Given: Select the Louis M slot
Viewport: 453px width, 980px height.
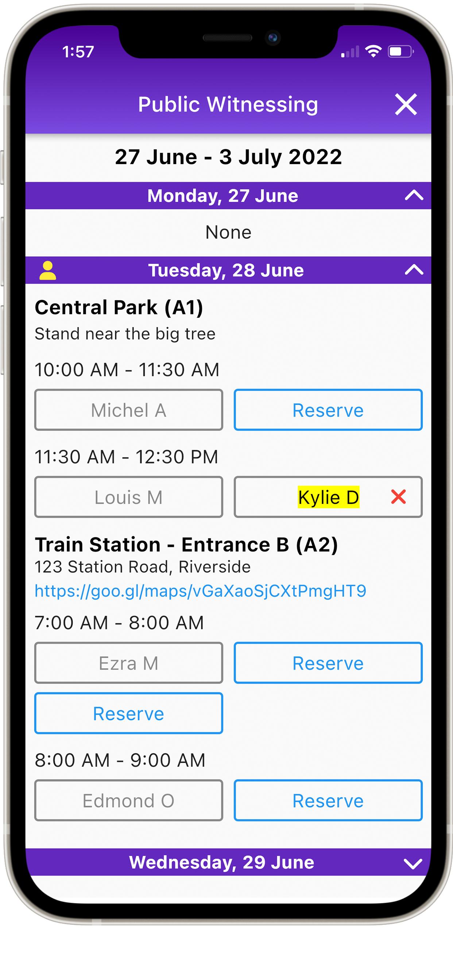Looking at the screenshot, I should pos(129,497).
